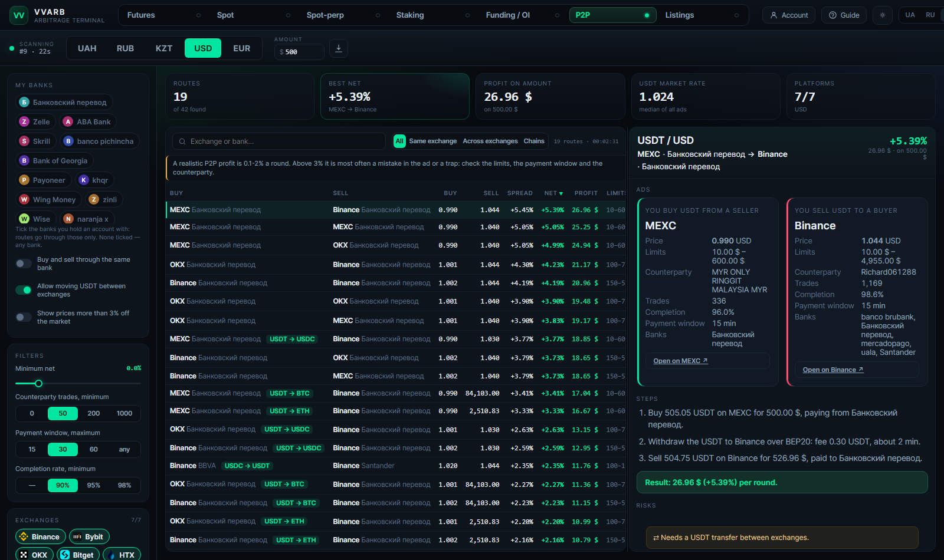Sort the table by NET column
The image size is (944, 560).
pos(553,193)
